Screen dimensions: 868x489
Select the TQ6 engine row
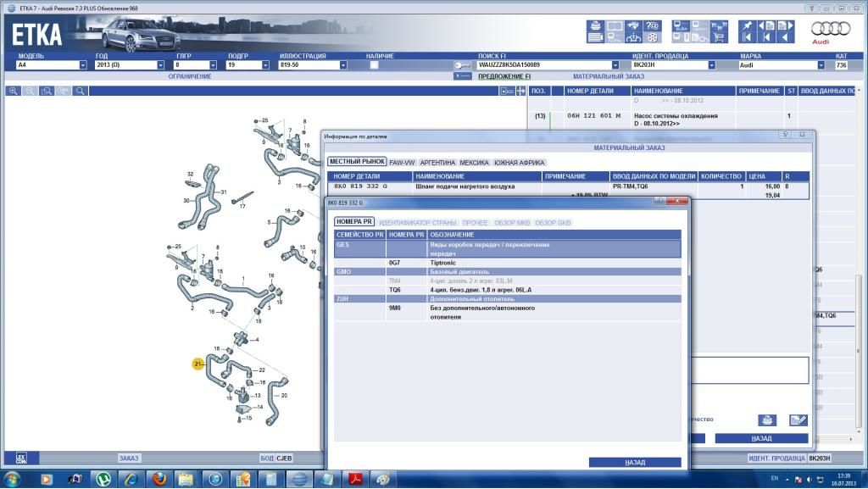508,290
